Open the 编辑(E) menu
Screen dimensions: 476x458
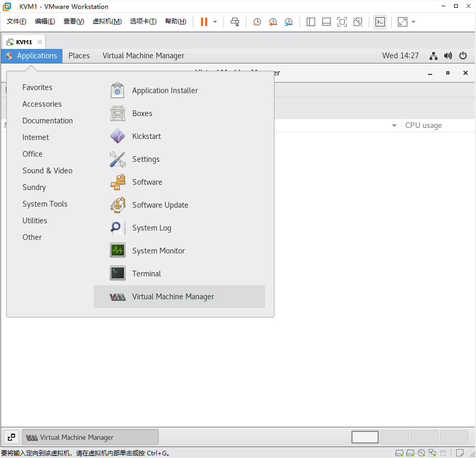[x=45, y=21]
